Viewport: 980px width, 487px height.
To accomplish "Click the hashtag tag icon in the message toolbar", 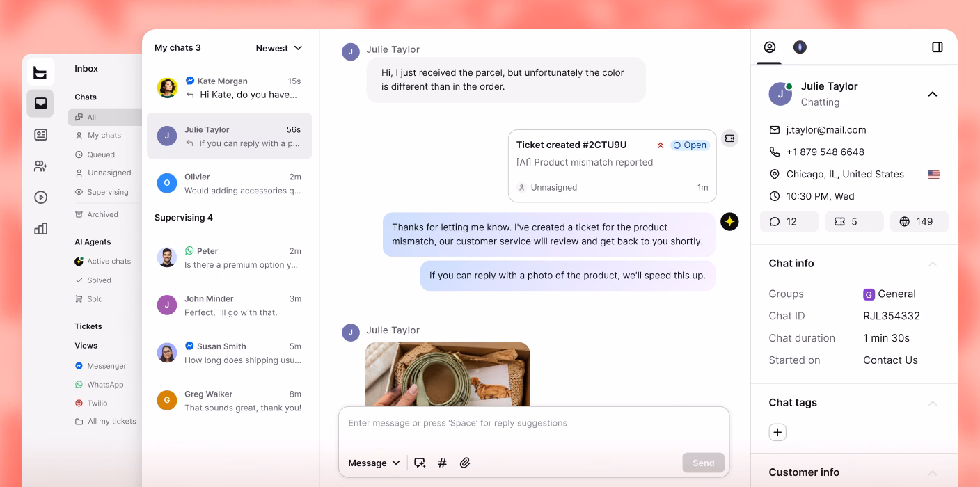I will (x=442, y=463).
